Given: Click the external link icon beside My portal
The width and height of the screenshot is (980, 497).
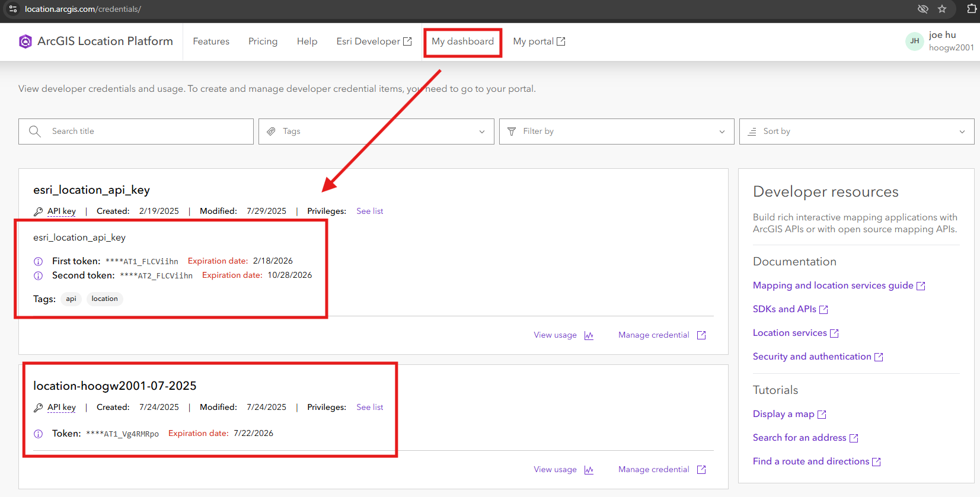Looking at the screenshot, I should (561, 41).
